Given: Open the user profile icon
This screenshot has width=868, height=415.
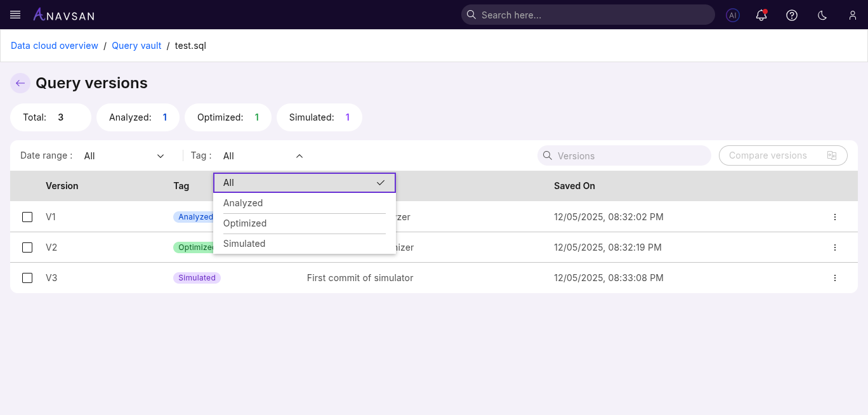Looking at the screenshot, I should click(852, 15).
